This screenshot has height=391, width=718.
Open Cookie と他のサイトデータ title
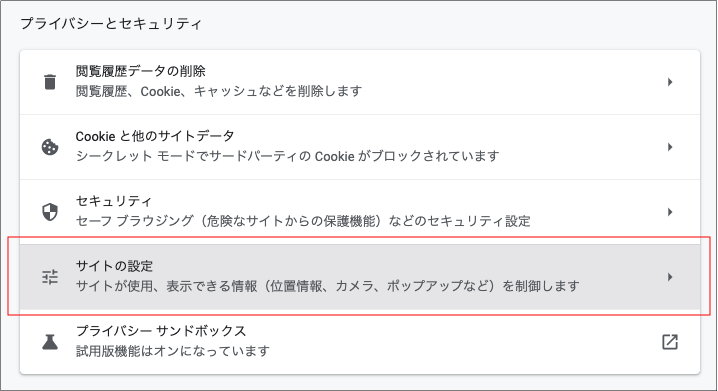[x=155, y=136]
